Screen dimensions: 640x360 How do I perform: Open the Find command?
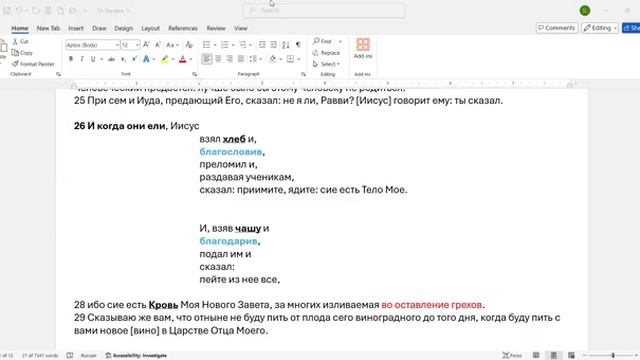(x=322, y=41)
